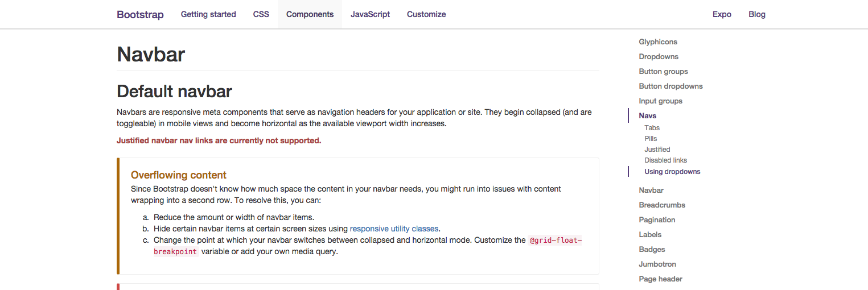The height and width of the screenshot is (290, 868).
Task: Open the Disabled links subsection
Action: (665, 160)
